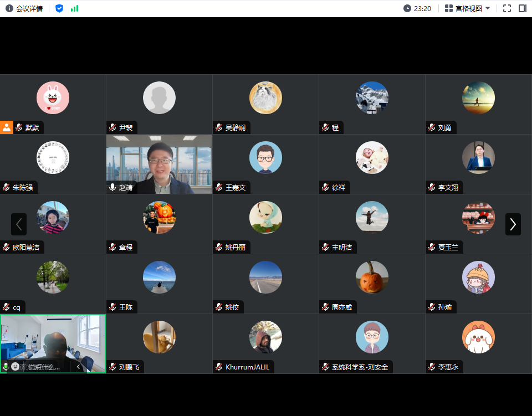Click the microphone icon on 赵靖's video
The width and height of the screenshot is (532, 416).
pyautogui.click(x=113, y=187)
